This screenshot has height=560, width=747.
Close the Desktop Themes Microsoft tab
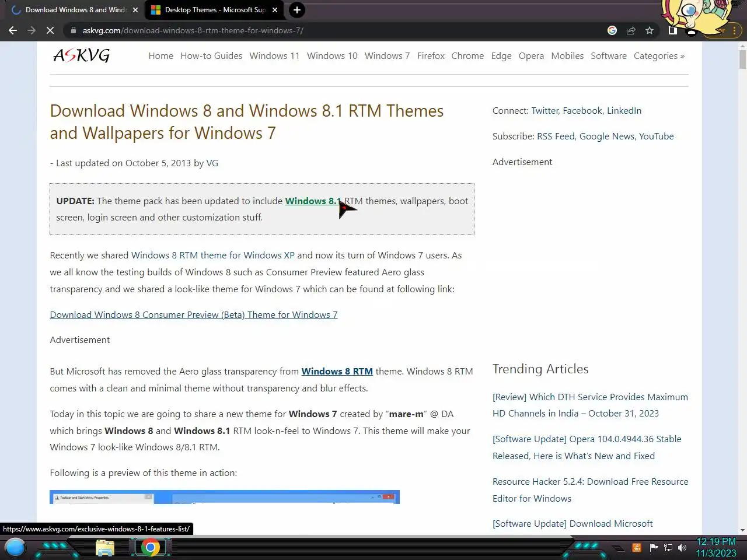(x=275, y=10)
